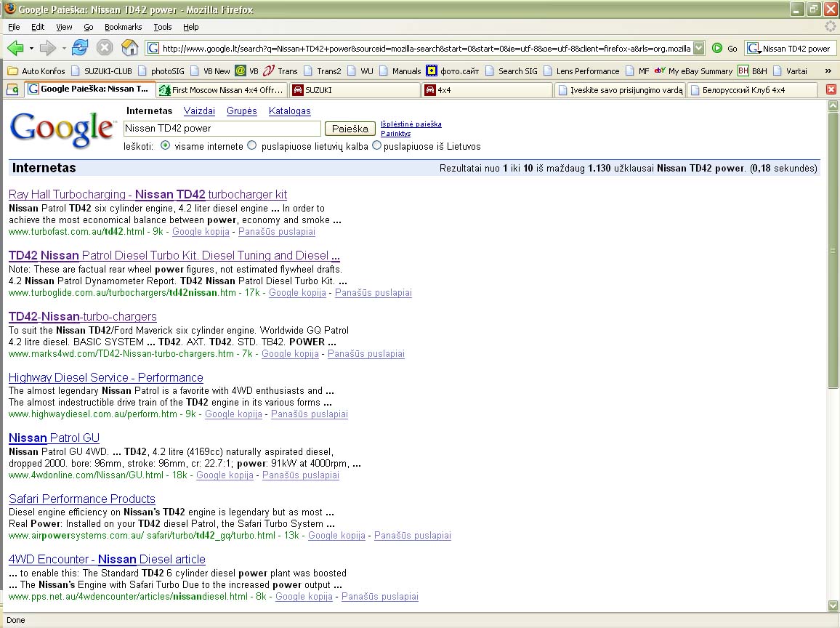Click the vertical scrollbar thumb

point(833,250)
